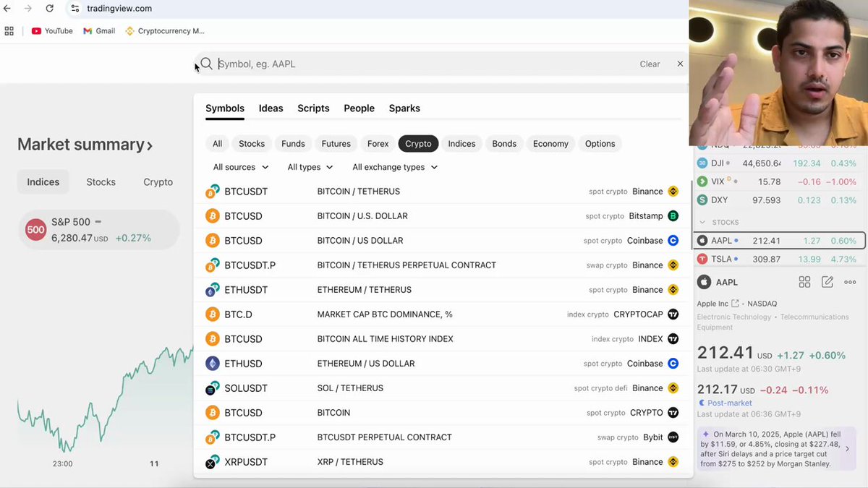Open the AAPL widget grid layout icon
The image size is (868, 488).
(804, 282)
